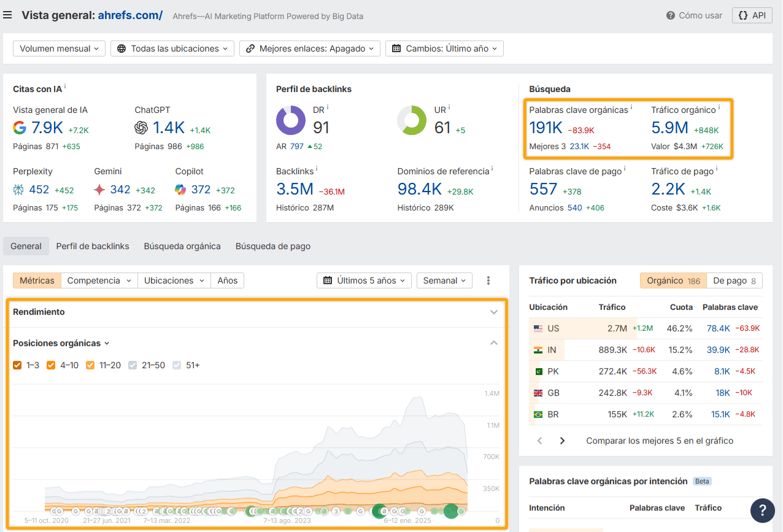Image resolution: width=783 pixels, height=532 pixels.
Task: Click the Perplexity logo icon
Action: point(19,190)
